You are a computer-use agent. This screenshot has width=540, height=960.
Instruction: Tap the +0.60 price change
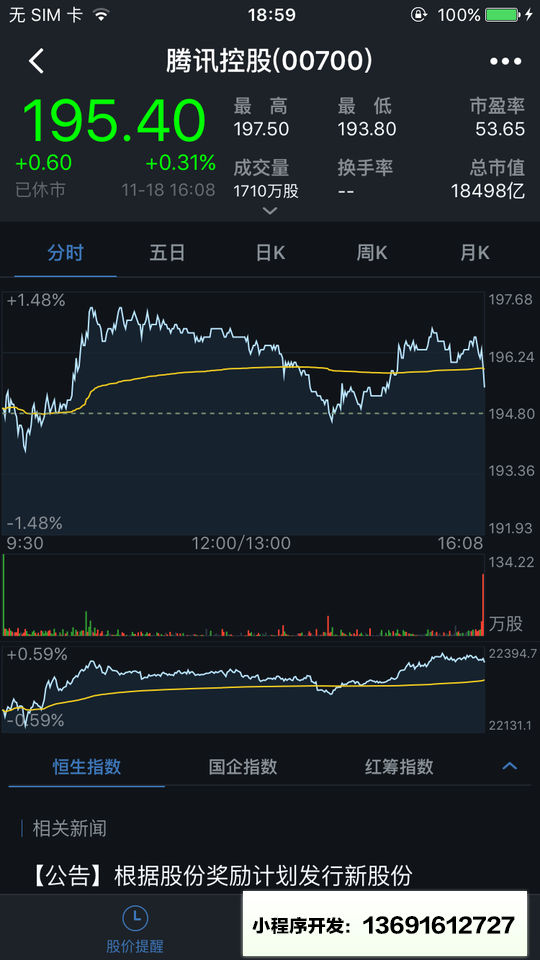(43, 163)
